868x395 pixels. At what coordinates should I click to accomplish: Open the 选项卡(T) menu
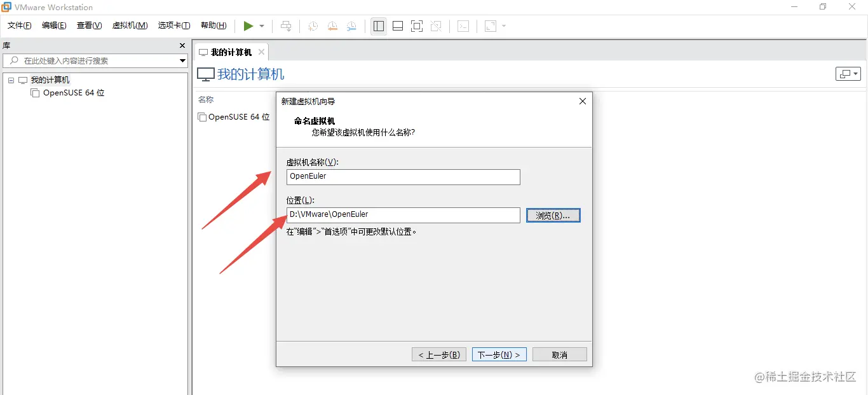[174, 25]
